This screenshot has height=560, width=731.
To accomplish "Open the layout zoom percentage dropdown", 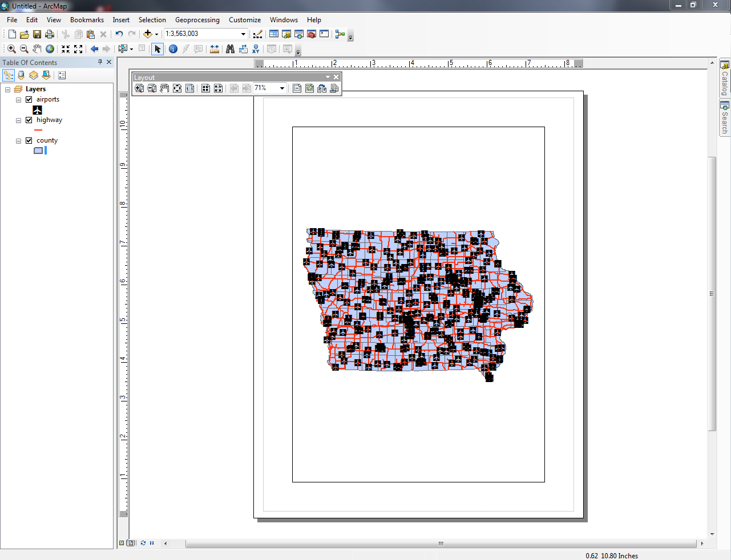I will coord(282,88).
